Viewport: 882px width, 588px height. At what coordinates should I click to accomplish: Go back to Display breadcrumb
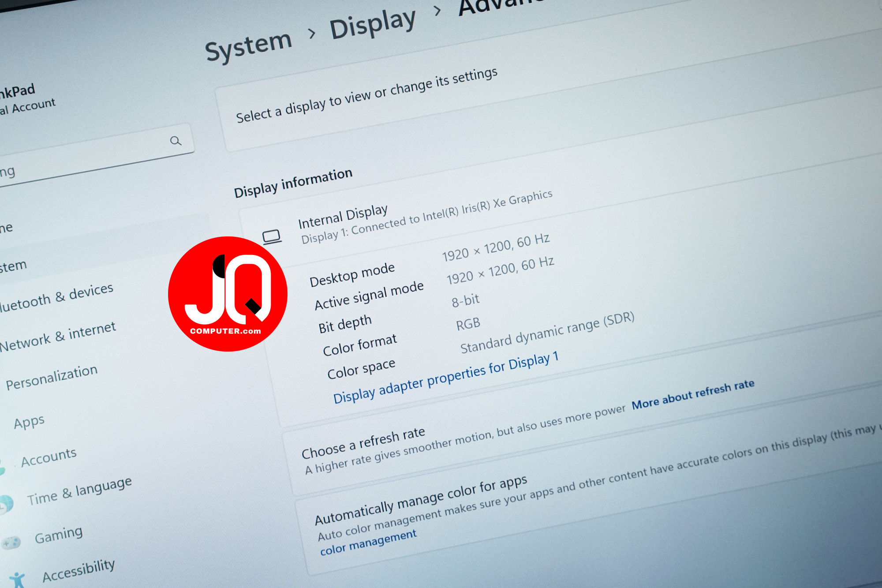(x=373, y=24)
